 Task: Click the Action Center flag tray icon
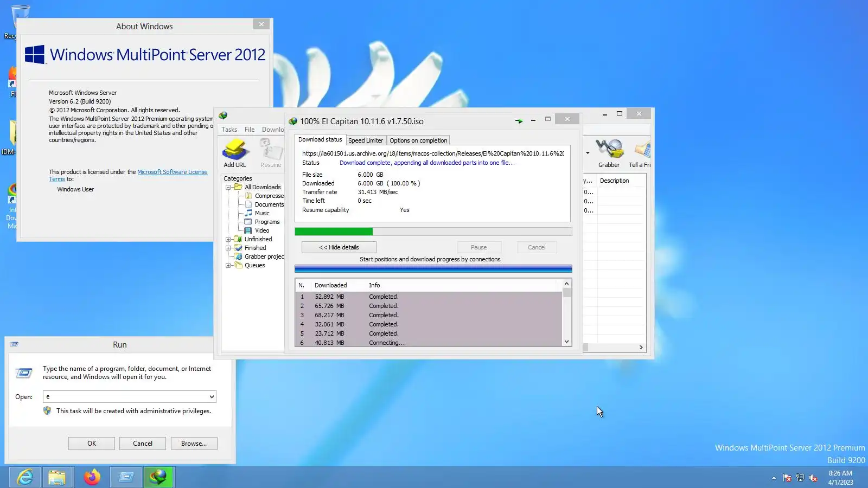click(787, 478)
